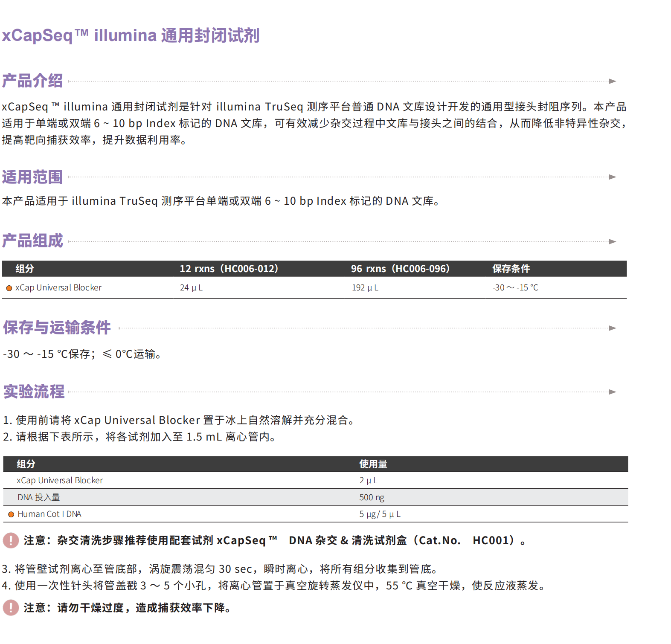This screenshot has width=671, height=644.
Task: Click the '24 μL' table cell
Action: 191,288
